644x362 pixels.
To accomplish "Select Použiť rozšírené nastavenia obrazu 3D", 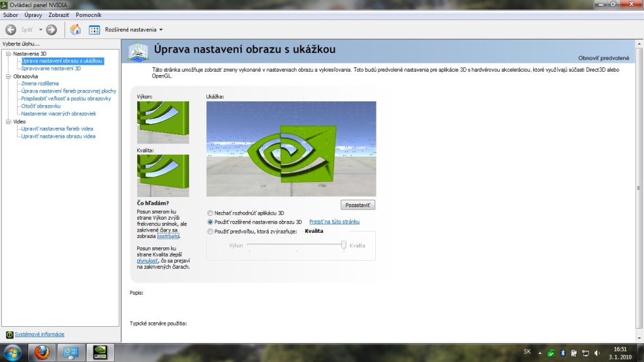I will (210, 222).
